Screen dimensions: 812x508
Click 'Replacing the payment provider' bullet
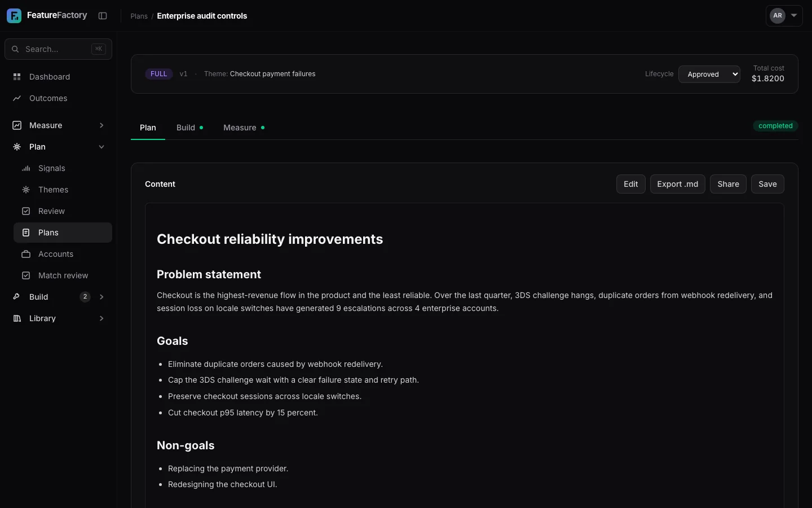click(x=228, y=468)
